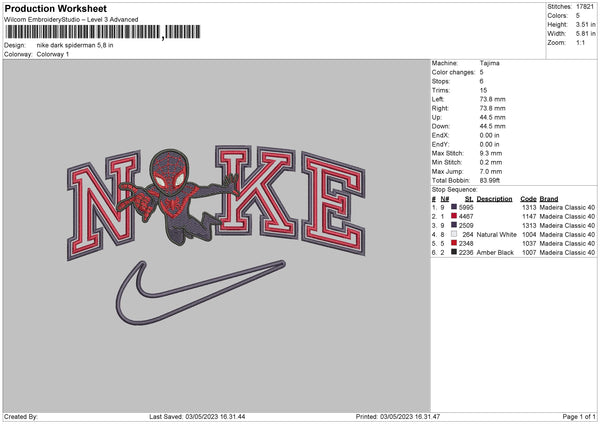This screenshot has width=600, height=424.
Task: Click the purple swatch for stop 5995
Action: (x=454, y=207)
